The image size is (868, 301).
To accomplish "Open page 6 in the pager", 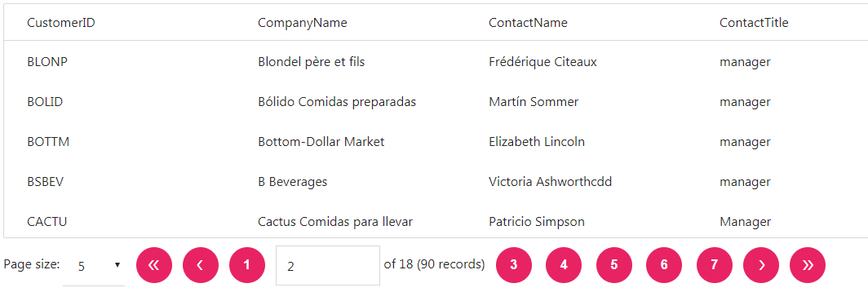I will coord(664,265).
